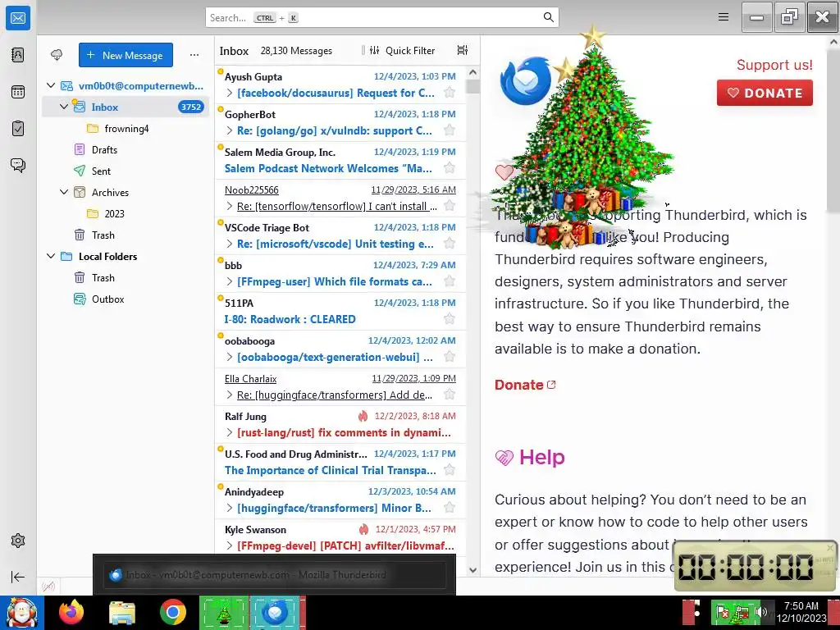Star the oobabooga message
Screen dimensions: 840x630
point(450,357)
